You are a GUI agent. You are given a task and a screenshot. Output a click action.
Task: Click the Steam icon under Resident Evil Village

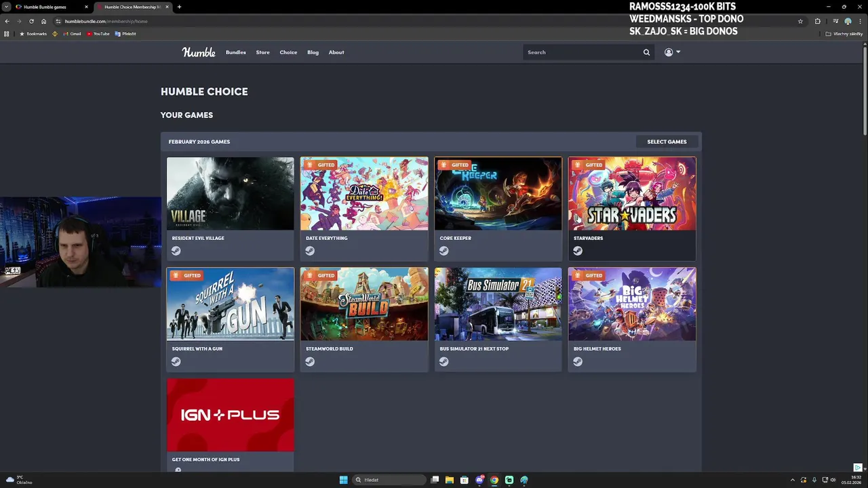point(176,251)
